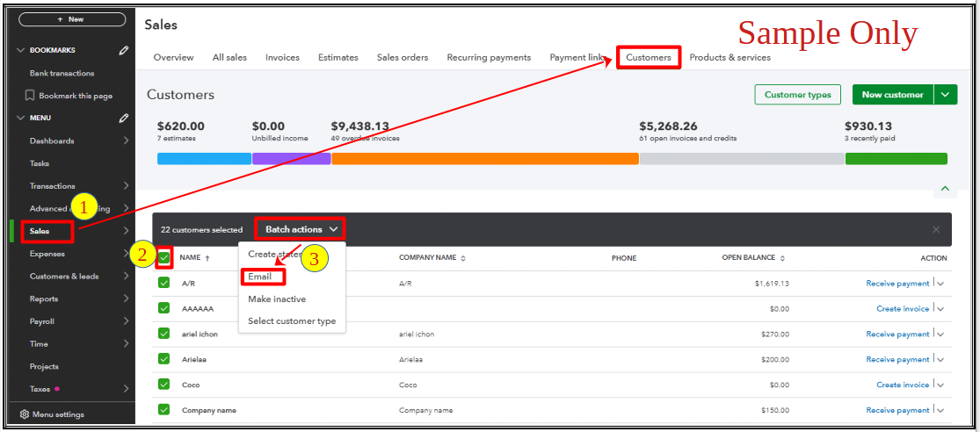
Task: Open the Batch actions dropdown
Action: click(x=300, y=230)
